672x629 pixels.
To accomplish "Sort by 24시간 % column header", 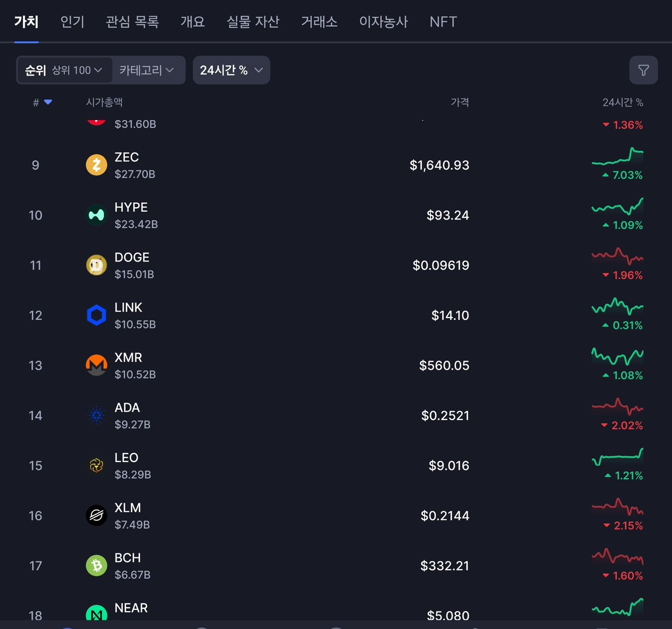I will click(x=623, y=102).
